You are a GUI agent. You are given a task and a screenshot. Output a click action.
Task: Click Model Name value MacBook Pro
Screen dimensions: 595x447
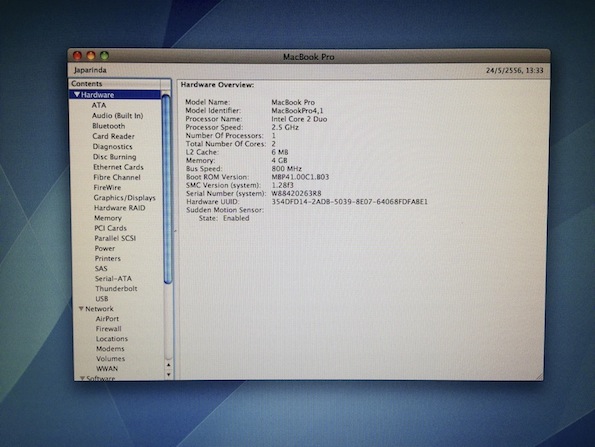coord(293,102)
